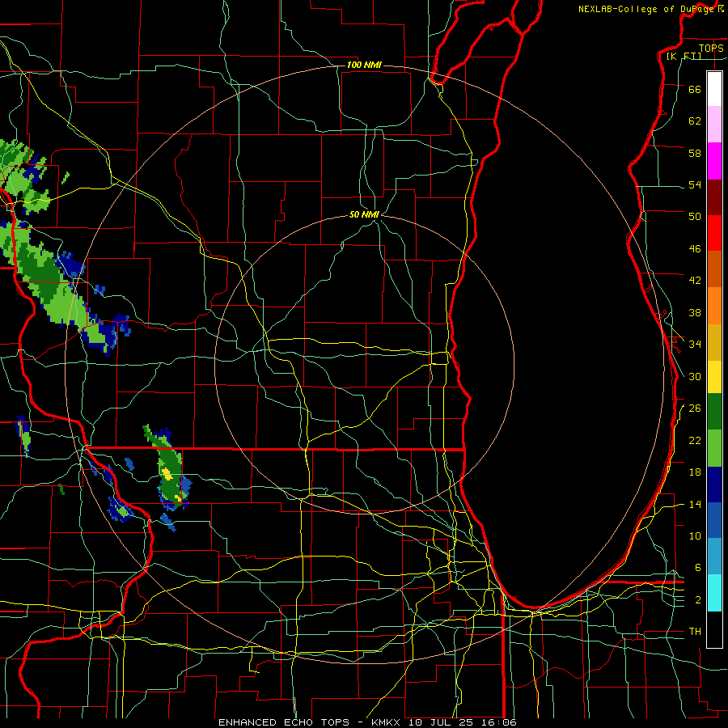728x728 pixels.
Task: Pick the dark orange legend swatch
Action: click(714, 269)
